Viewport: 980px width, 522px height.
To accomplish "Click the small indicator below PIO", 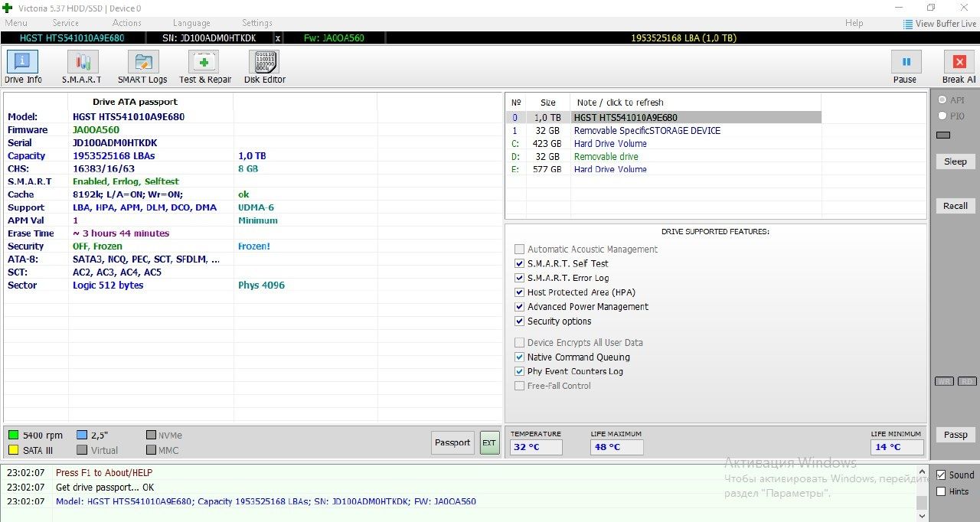I will point(943,135).
